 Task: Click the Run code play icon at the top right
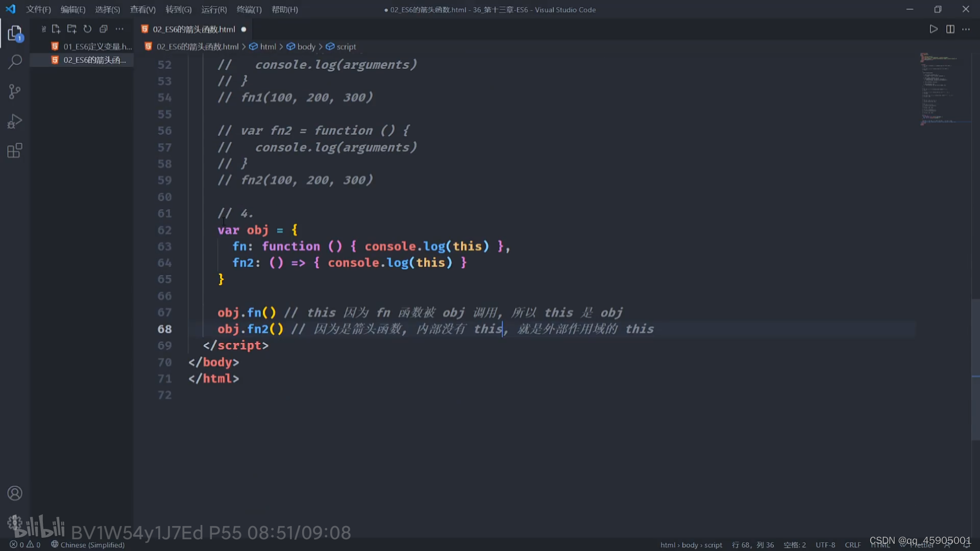[x=933, y=29]
